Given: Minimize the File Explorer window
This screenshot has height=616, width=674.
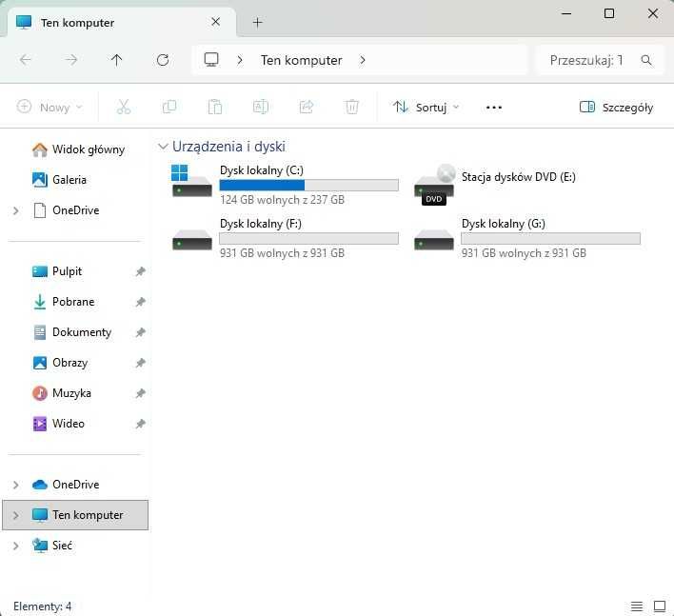Looking at the screenshot, I should tap(566, 13).
